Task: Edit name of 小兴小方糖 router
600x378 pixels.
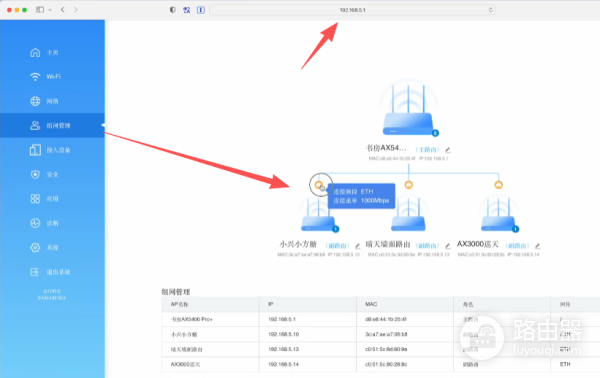Action: tap(357, 246)
